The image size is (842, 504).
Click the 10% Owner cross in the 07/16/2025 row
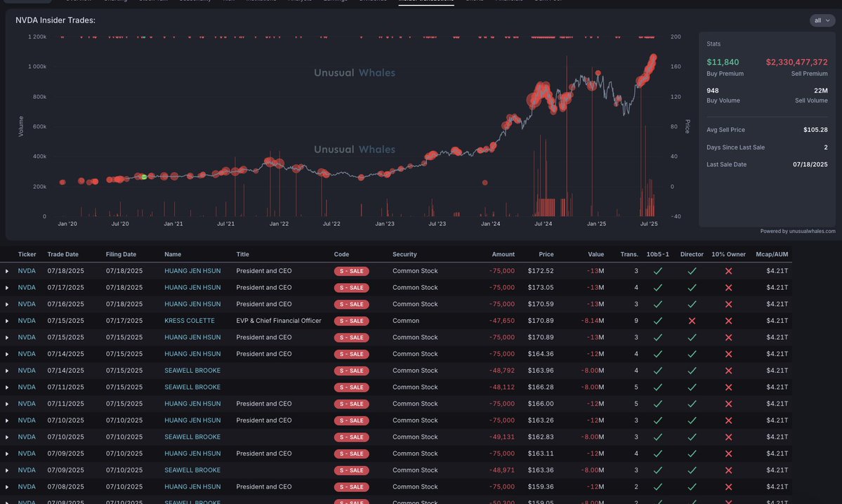(x=729, y=305)
